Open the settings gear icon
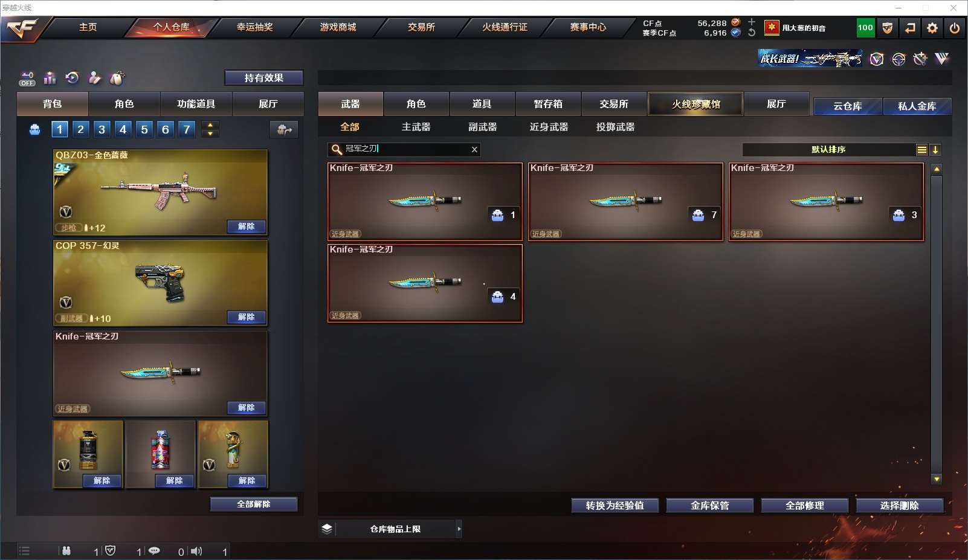968x560 pixels. point(932,28)
